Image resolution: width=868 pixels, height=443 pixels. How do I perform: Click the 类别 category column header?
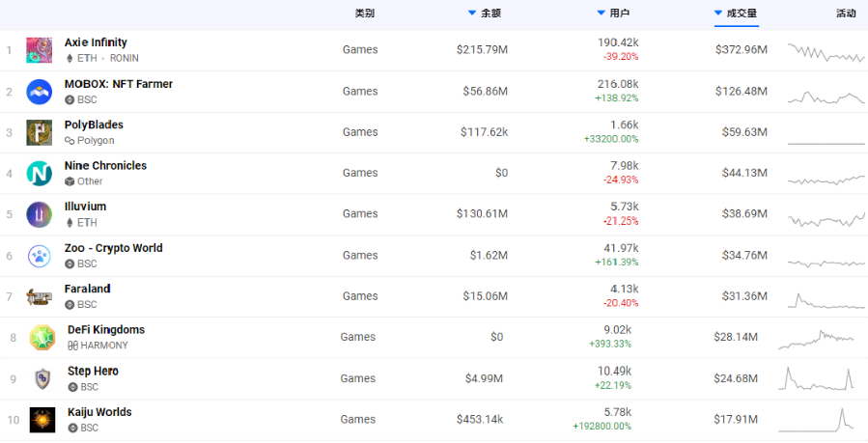click(365, 14)
